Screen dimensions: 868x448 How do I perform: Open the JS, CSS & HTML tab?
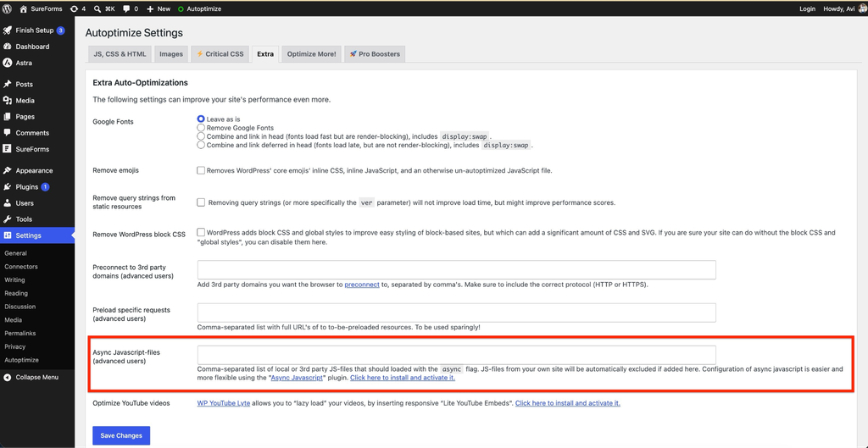click(120, 54)
